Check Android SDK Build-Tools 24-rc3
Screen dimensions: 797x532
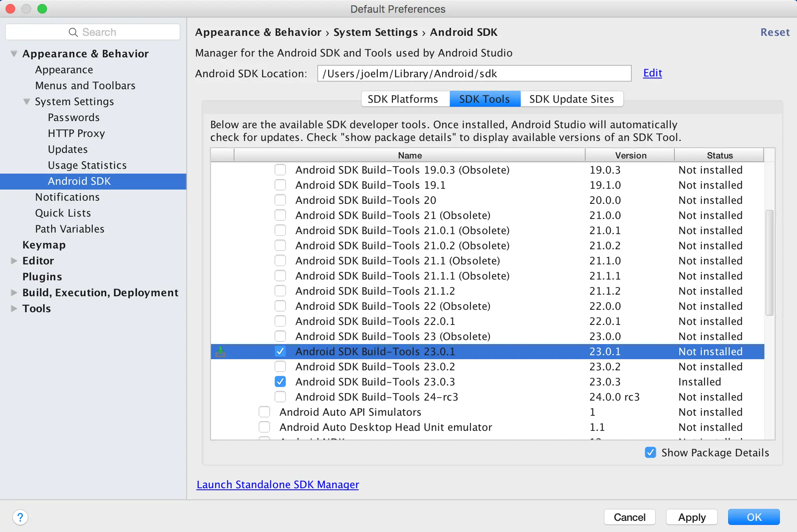280,397
